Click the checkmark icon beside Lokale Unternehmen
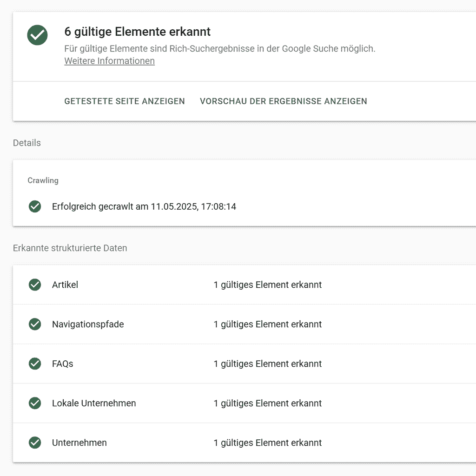Image resolution: width=476 pixels, height=476 pixels. click(x=35, y=403)
